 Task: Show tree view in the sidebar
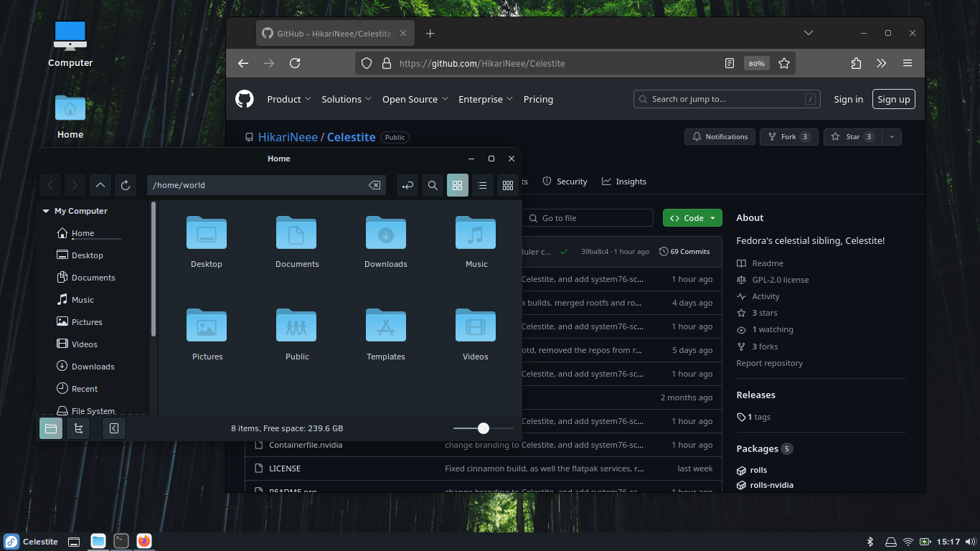[x=78, y=428]
